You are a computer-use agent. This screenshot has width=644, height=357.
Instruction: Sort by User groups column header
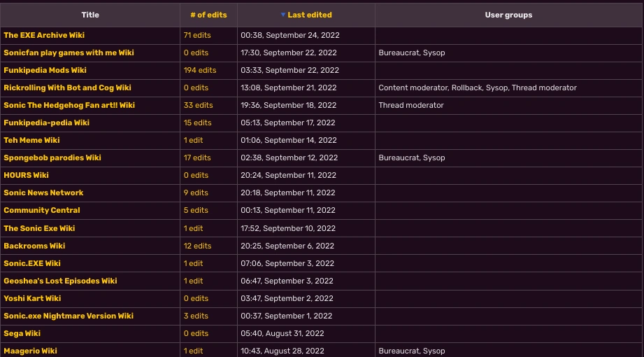coord(508,15)
